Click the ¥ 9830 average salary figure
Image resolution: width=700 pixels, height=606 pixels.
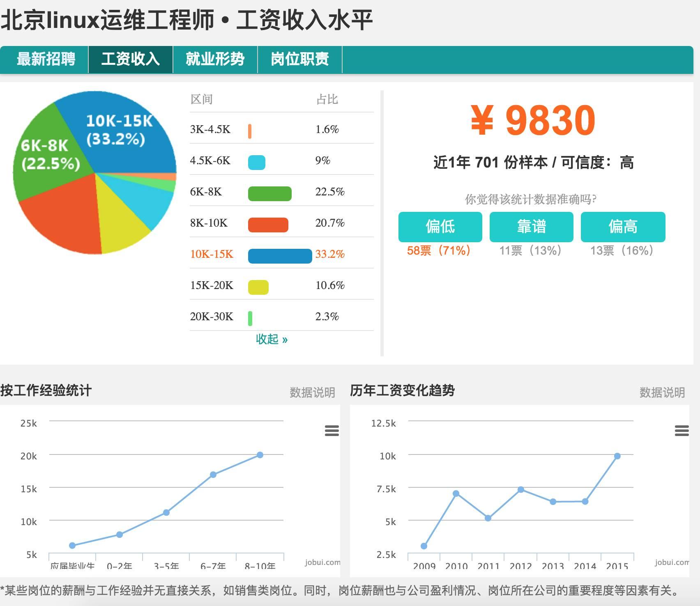533,120
